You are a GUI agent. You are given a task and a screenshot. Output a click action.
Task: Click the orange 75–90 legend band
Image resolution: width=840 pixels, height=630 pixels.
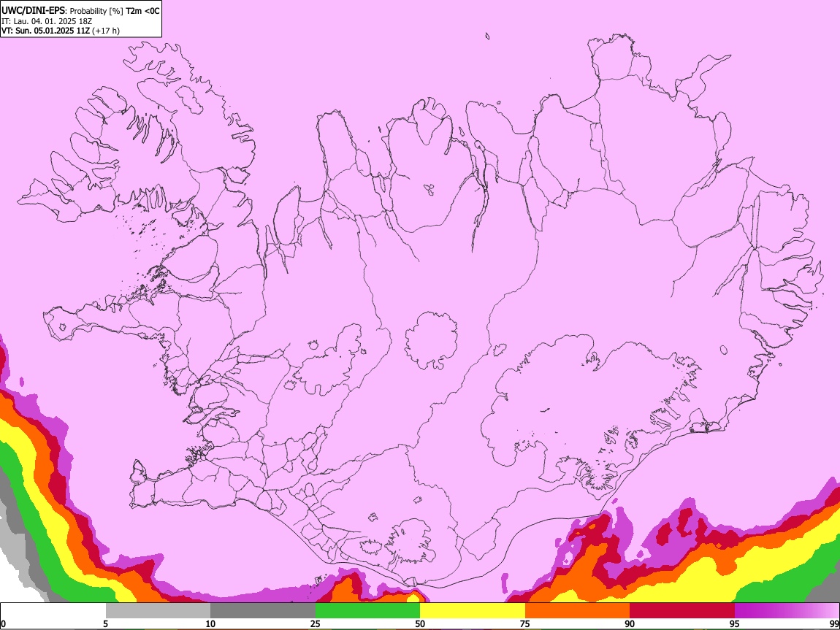(x=577, y=611)
